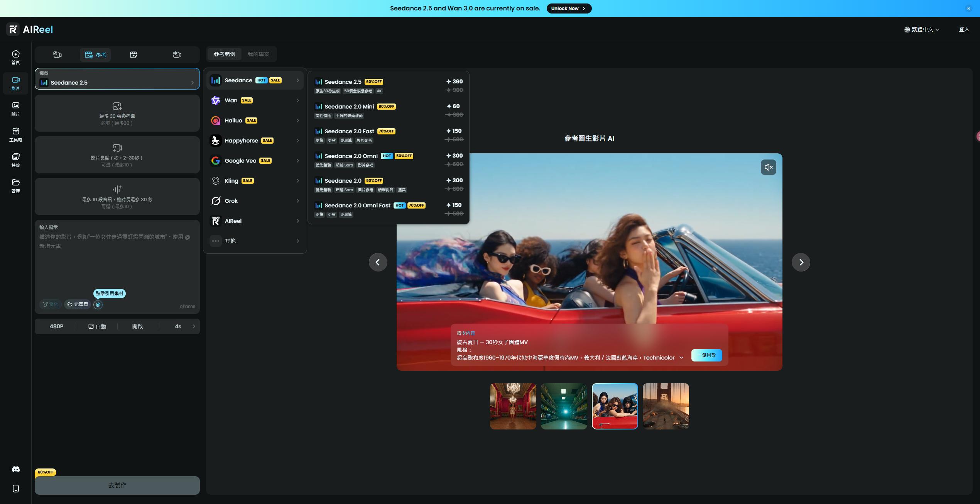980x504 pixels.
Task: Close the sale banner
Action: tap(968, 8)
